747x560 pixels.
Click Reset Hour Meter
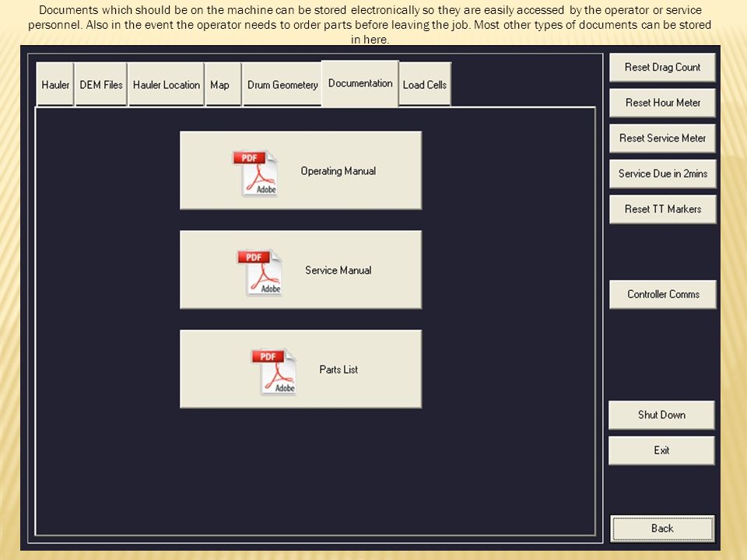tap(662, 103)
